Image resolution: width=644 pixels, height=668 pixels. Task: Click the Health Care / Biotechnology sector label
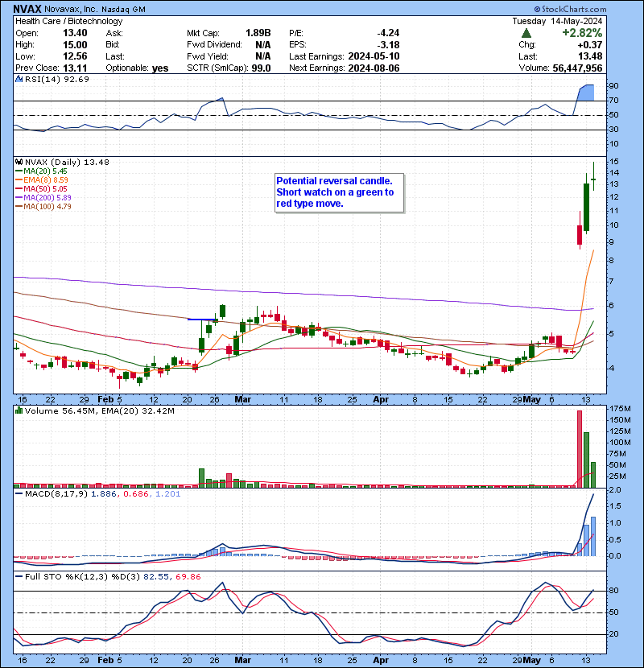pos(68,21)
